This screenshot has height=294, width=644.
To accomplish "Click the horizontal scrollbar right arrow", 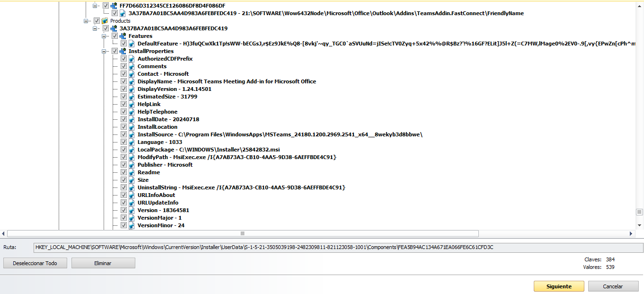I will pyautogui.click(x=631, y=233).
